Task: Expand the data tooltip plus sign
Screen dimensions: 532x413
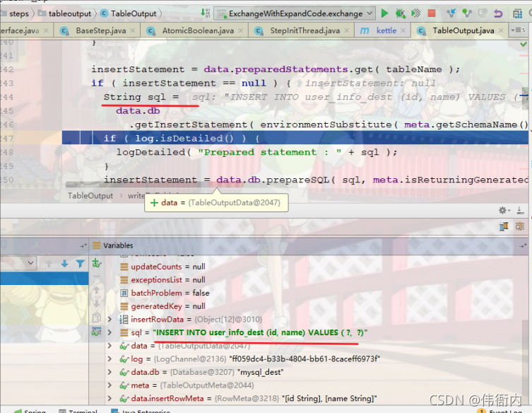Action: (155, 203)
